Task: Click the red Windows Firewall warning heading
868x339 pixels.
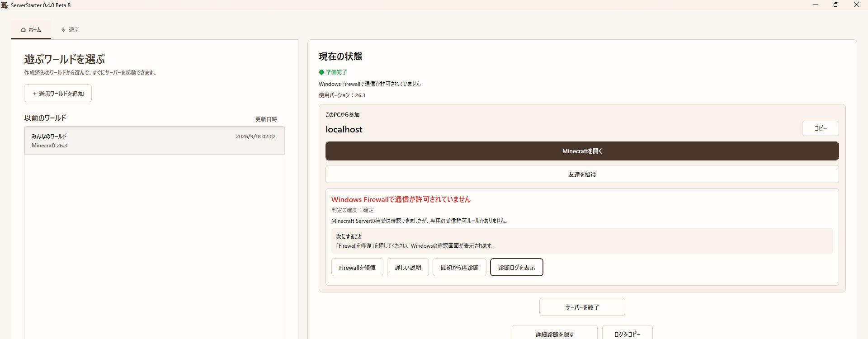Action: [401, 199]
